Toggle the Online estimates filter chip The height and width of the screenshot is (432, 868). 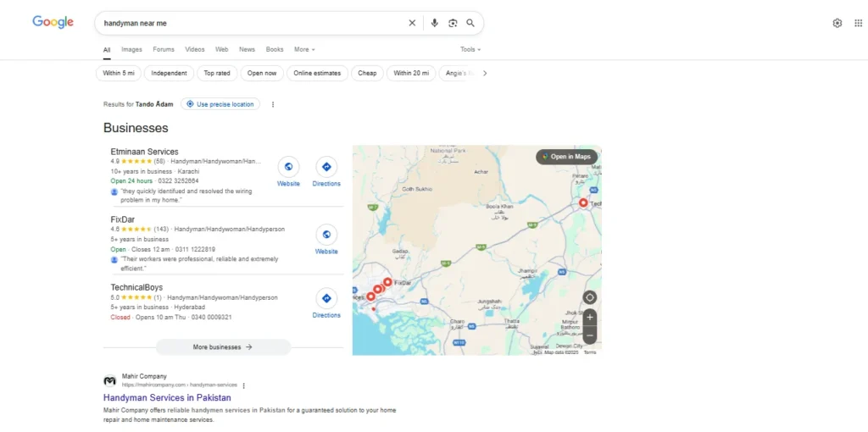click(317, 73)
